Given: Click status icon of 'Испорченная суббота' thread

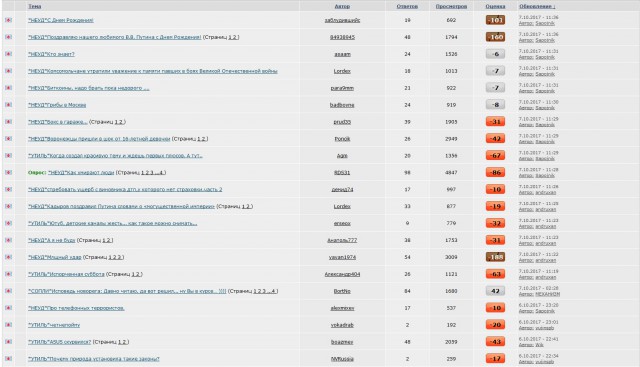Looking at the screenshot, I should tap(8, 274).
